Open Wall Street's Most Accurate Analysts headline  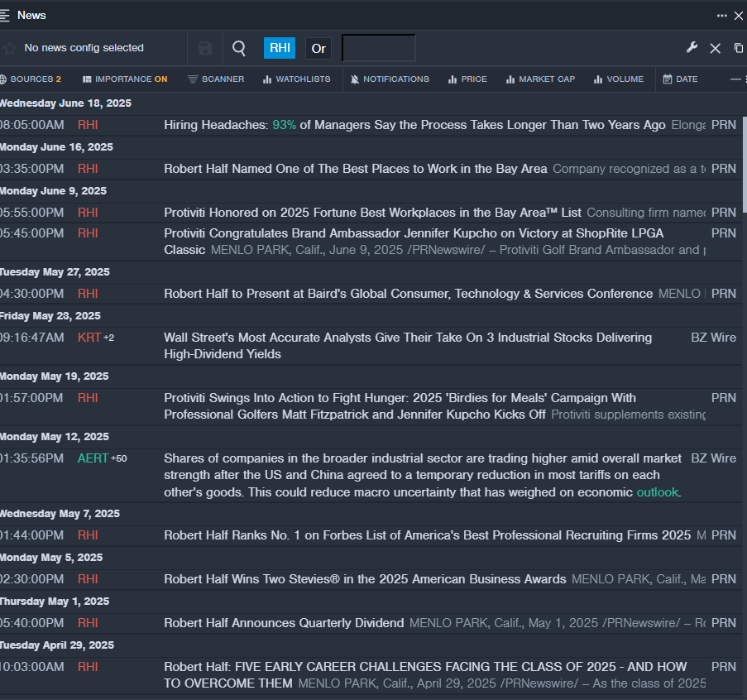coord(408,346)
